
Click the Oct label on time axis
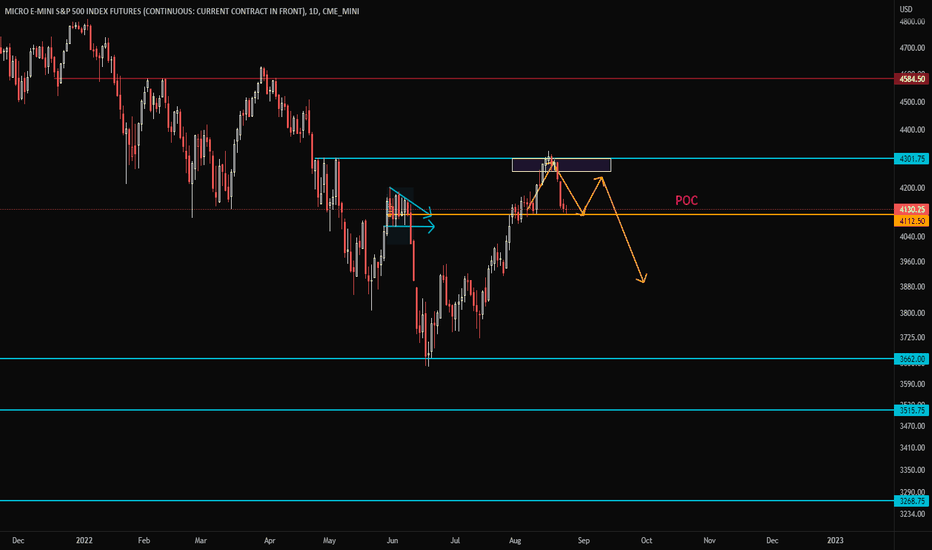pos(646,540)
